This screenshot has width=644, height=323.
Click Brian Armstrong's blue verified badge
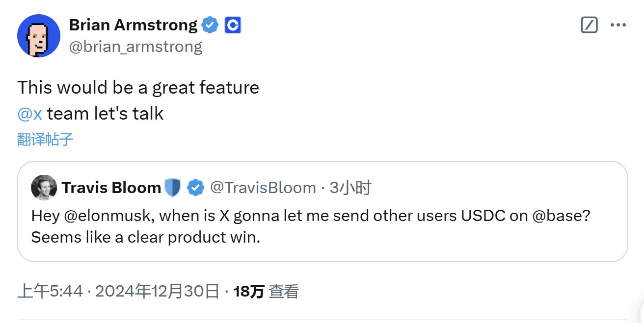click(x=210, y=25)
